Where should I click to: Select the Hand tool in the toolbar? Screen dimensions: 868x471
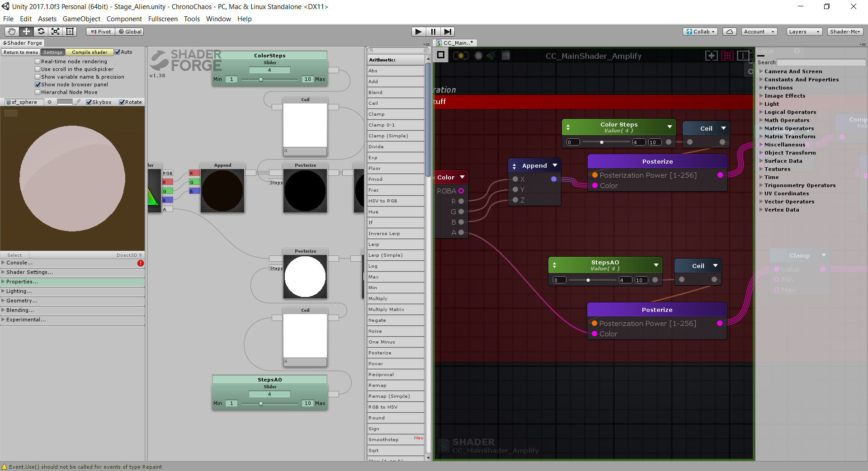(x=12, y=31)
